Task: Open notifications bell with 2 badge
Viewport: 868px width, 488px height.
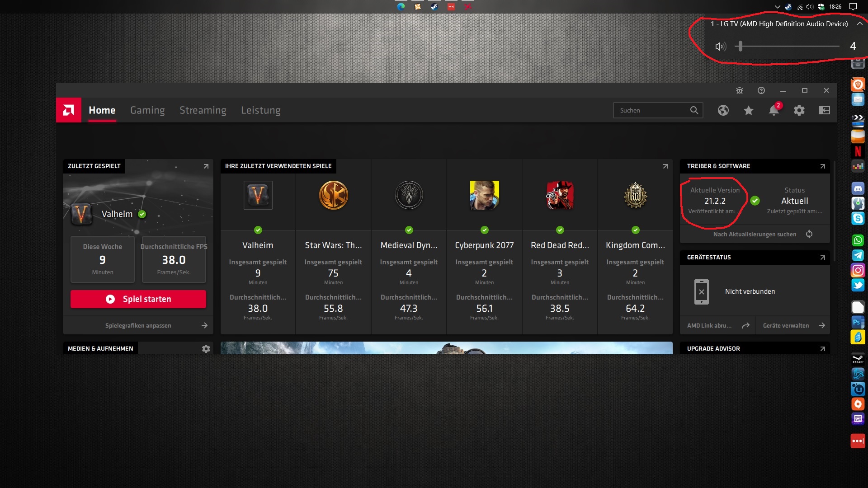Action: click(774, 110)
